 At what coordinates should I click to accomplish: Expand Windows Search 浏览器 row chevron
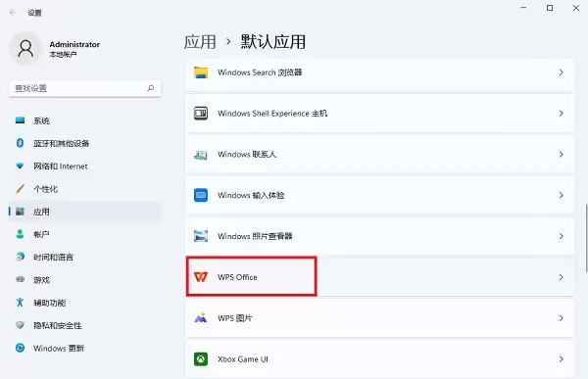[561, 72]
